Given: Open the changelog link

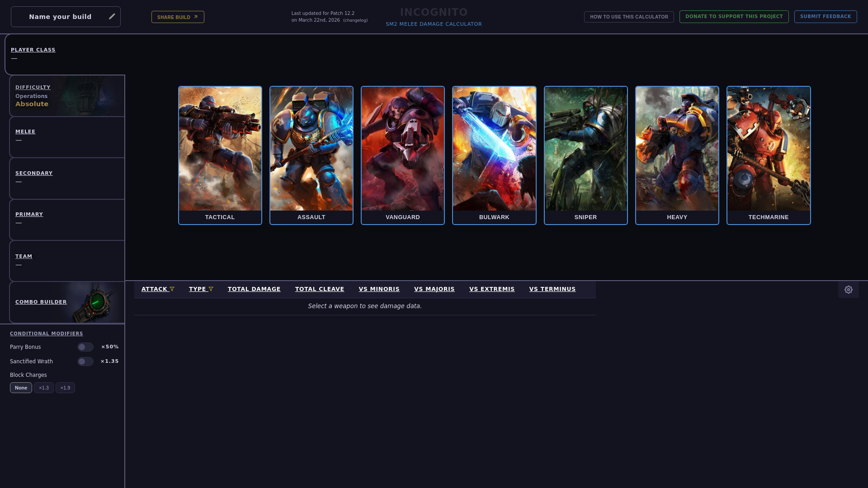Looking at the screenshot, I should [355, 20].
